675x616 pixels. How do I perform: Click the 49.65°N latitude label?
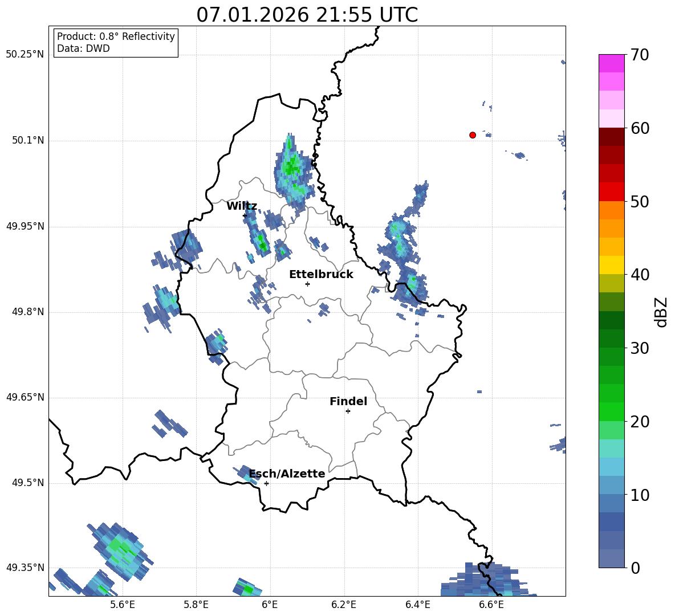point(25,397)
